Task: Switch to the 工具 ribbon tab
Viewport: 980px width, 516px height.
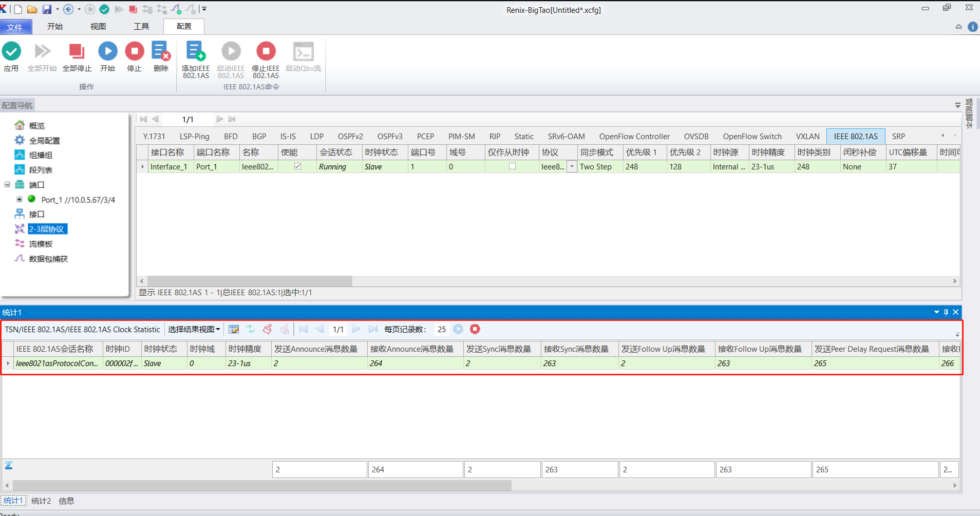Action: [141, 26]
